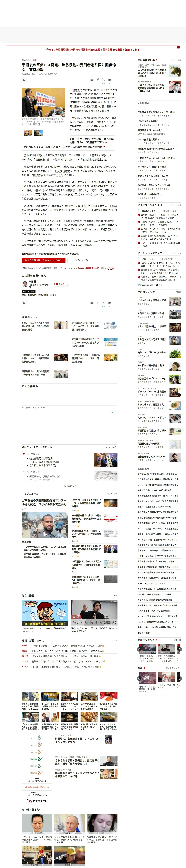This screenshot has height=868, width=186.
Task: Go to previous video in 動画ランキング
Action: click(x=139, y=649)
